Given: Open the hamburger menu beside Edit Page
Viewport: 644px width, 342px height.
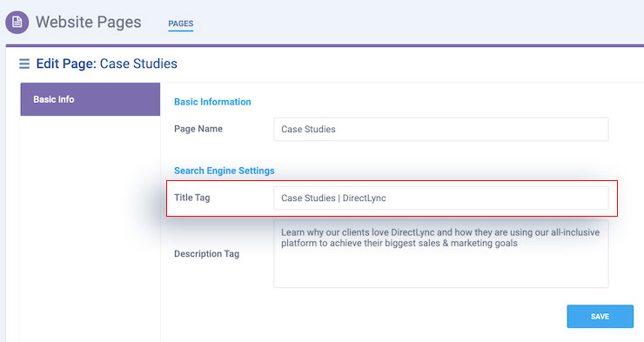Looking at the screenshot, I should pyautogui.click(x=24, y=64).
